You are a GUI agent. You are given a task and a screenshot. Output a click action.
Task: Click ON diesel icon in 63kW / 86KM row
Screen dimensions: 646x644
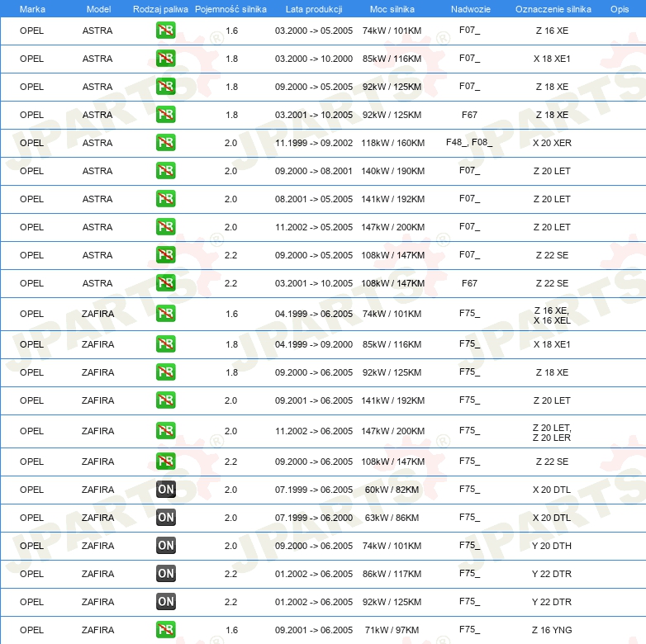click(x=165, y=517)
